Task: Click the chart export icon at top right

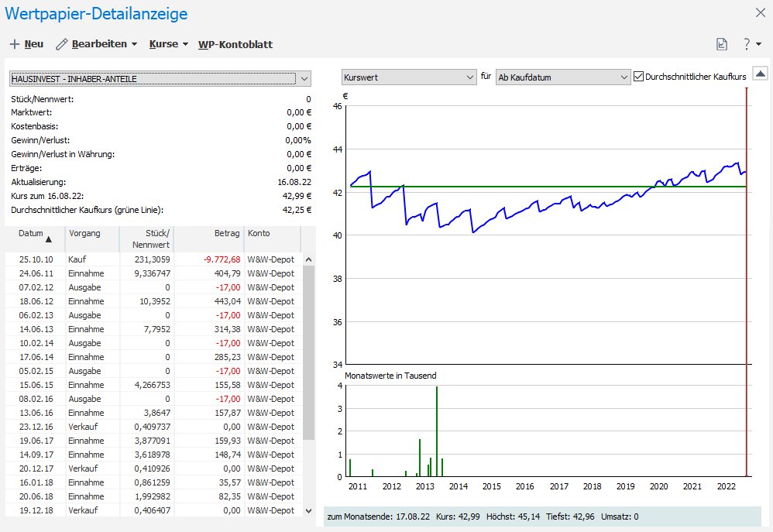Action: [722, 45]
